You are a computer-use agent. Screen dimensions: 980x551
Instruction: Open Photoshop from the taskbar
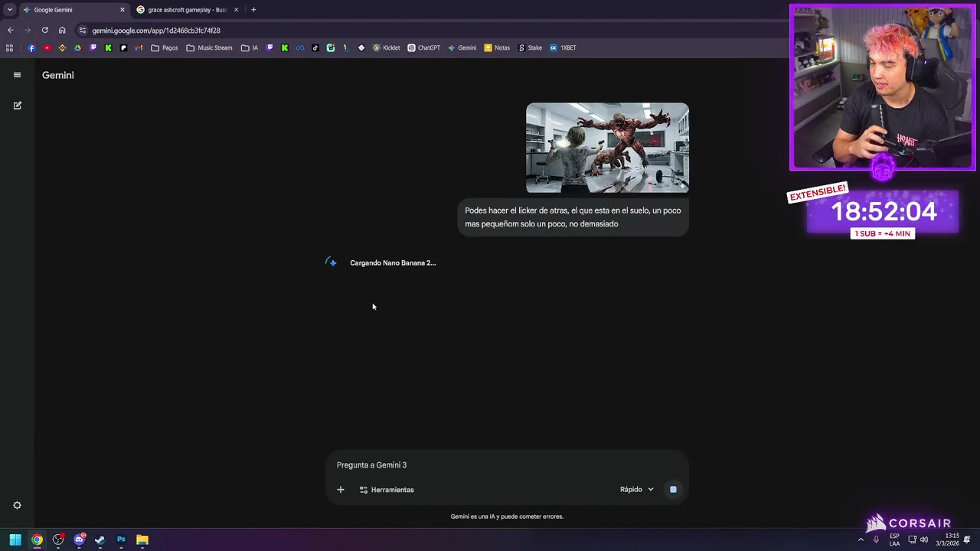[121, 540]
